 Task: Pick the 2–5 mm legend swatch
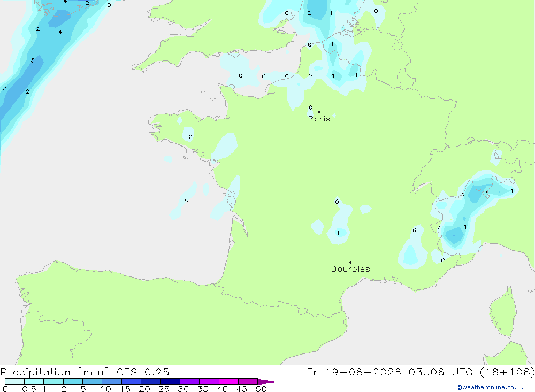click(x=73, y=381)
